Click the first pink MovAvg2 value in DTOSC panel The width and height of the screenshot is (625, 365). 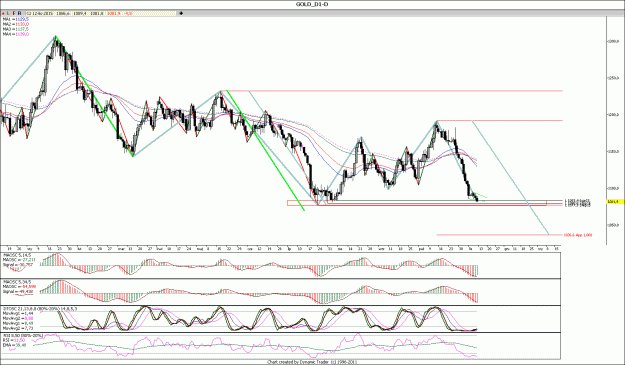(x=29, y=318)
